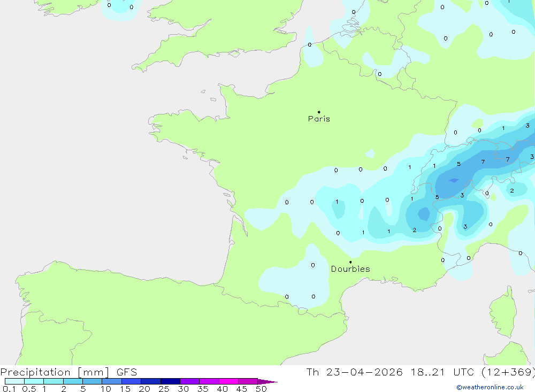The width and height of the screenshot is (535, 392).
Task: Pick the 20–25 mm legend swatch
Action: tap(150, 381)
